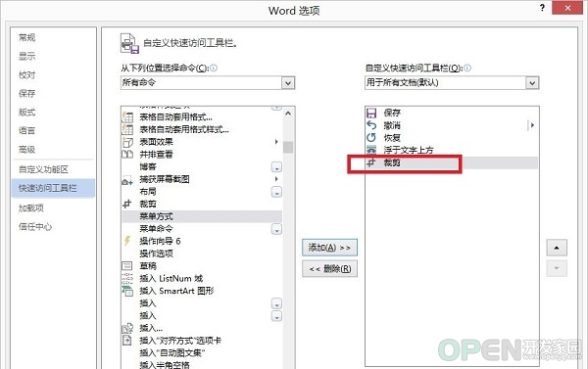The width and height of the screenshot is (588, 369).
Task: Select the 菜单方式 row
Action: click(x=202, y=216)
